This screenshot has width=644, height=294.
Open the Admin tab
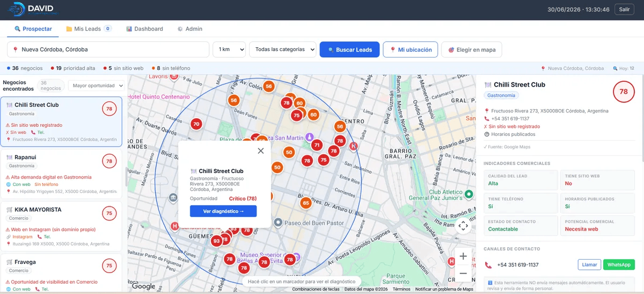pyautogui.click(x=190, y=28)
